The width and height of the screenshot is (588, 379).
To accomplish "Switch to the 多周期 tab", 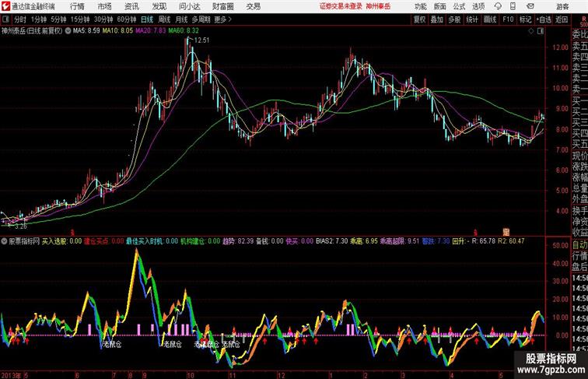I will (x=201, y=19).
